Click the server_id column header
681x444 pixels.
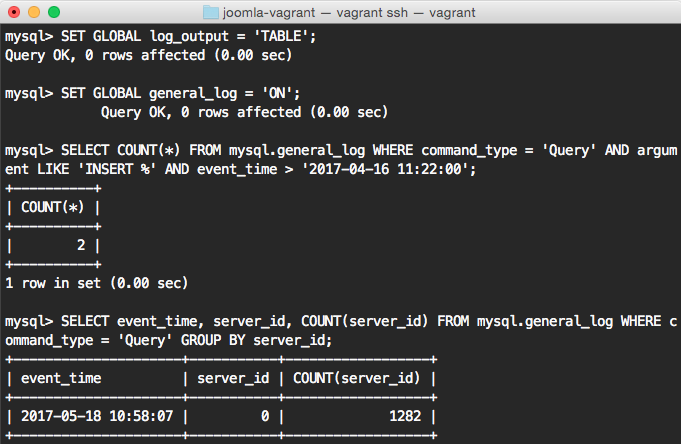tap(233, 378)
